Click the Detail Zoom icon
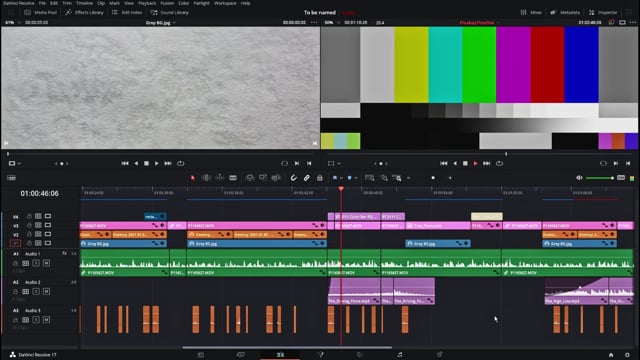The image size is (640, 360). (x=384, y=178)
